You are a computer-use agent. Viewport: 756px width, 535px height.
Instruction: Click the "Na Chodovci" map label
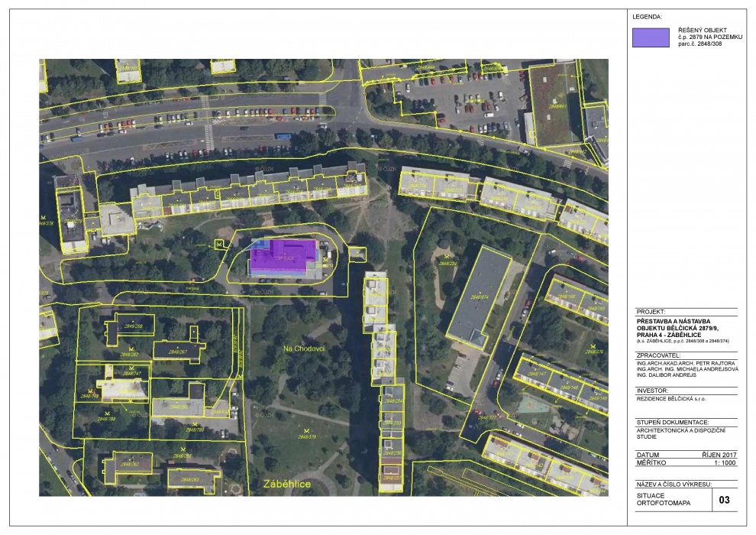coord(304,349)
